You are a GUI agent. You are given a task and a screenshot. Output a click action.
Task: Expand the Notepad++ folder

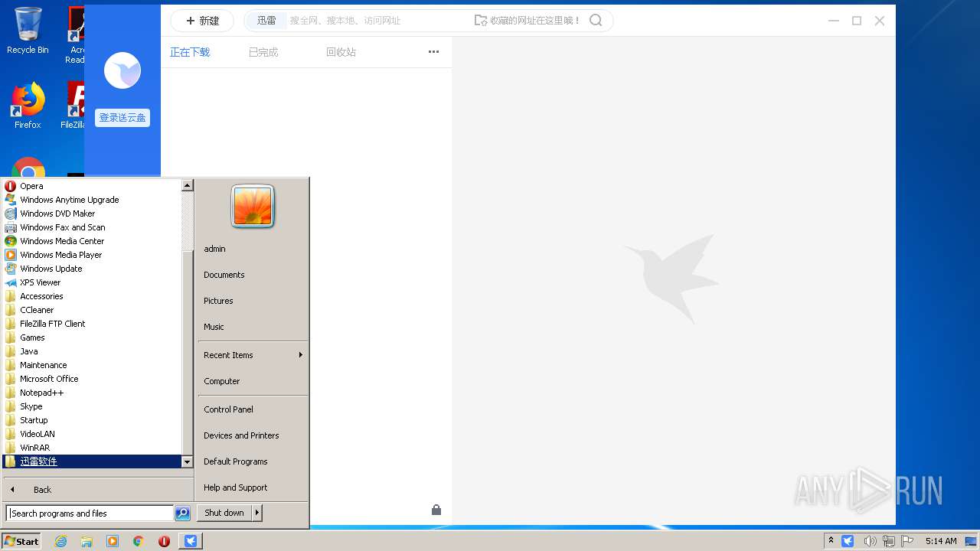tap(92, 393)
